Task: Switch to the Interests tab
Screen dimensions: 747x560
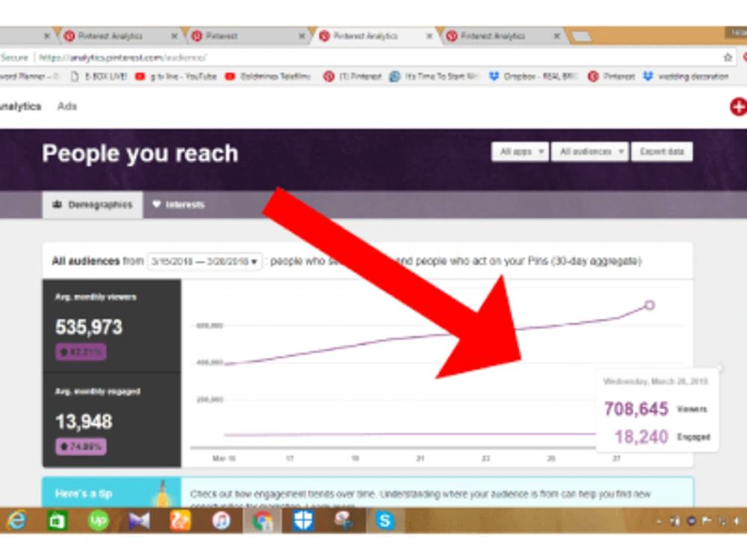Action: point(179,205)
